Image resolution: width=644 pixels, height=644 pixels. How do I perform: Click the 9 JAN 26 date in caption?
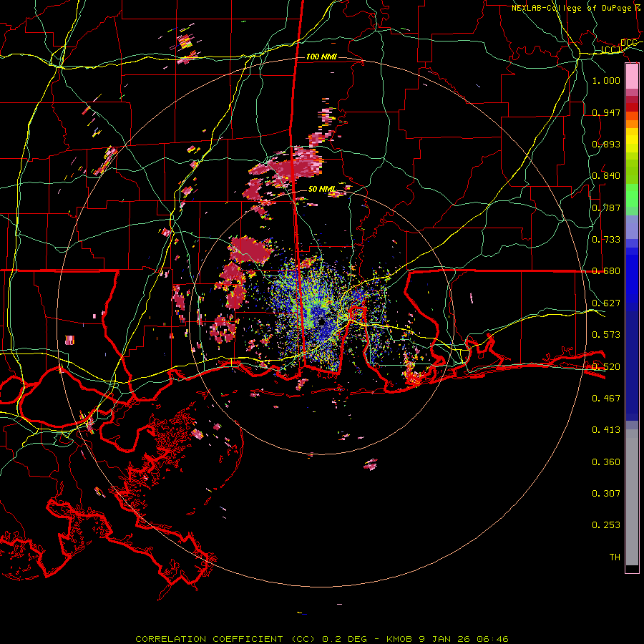445,639
